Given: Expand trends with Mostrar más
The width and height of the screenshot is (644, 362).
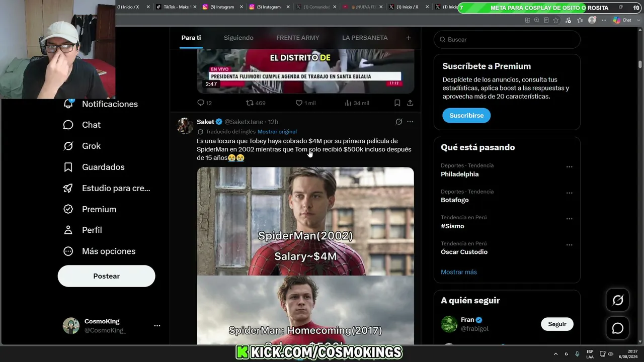Looking at the screenshot, I should pyautogui.click(x=459, y=272).
